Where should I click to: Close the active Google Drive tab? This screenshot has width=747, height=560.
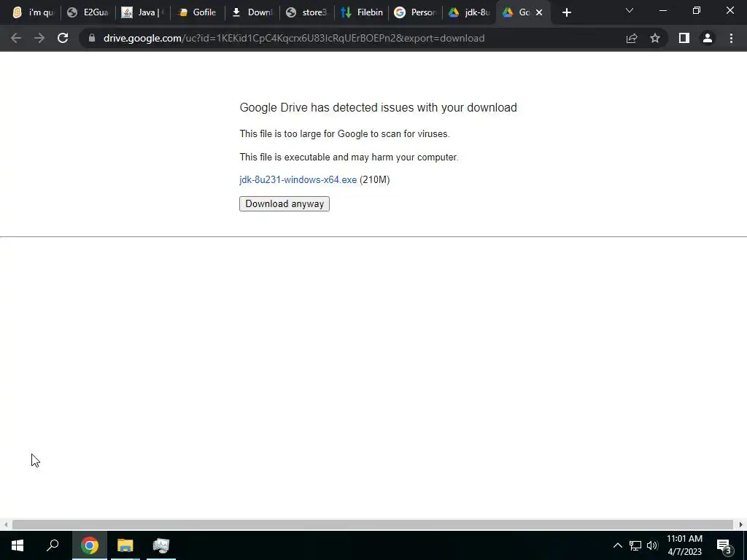tap(539, 12)
